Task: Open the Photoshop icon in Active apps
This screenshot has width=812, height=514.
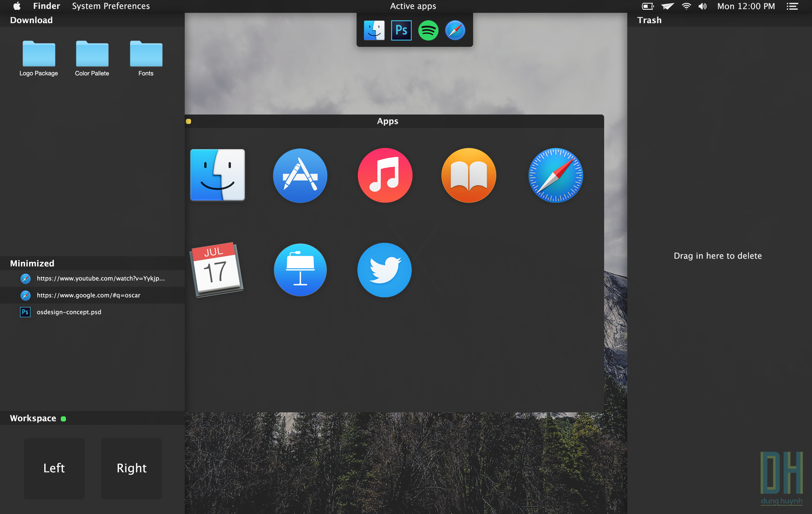Action: click(x=401, y=30)
